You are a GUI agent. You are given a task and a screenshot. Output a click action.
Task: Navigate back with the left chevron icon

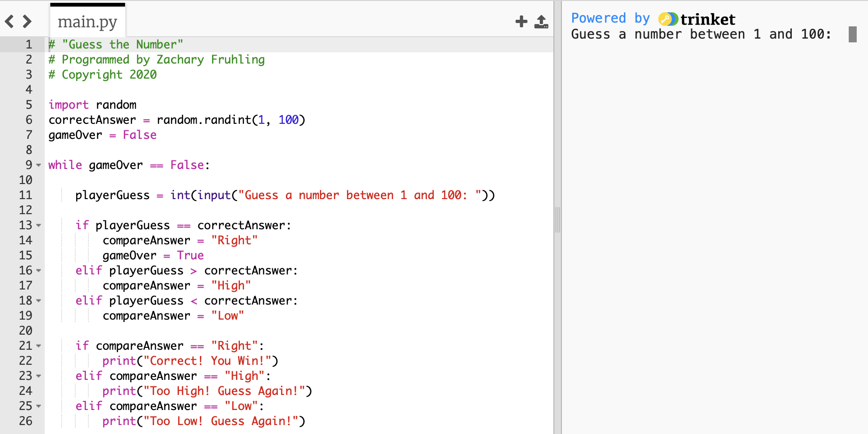pos(8,21)
